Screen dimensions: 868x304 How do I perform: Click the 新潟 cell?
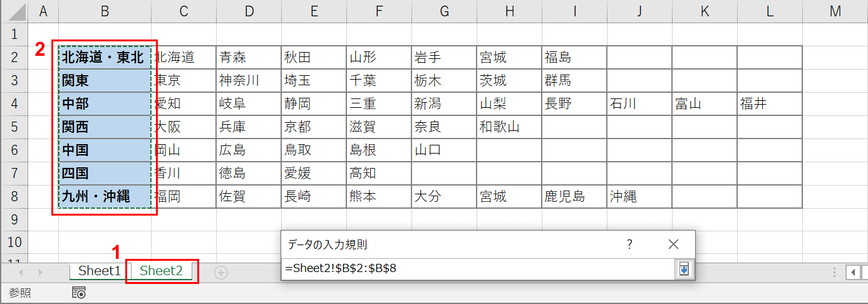click(x=444, y=104)
